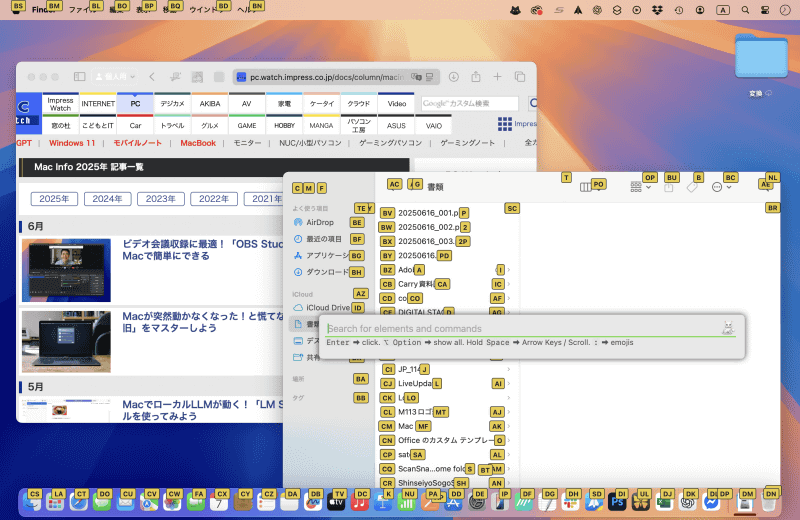Open the Finder grouping options dropdown

tap(640, 187)
